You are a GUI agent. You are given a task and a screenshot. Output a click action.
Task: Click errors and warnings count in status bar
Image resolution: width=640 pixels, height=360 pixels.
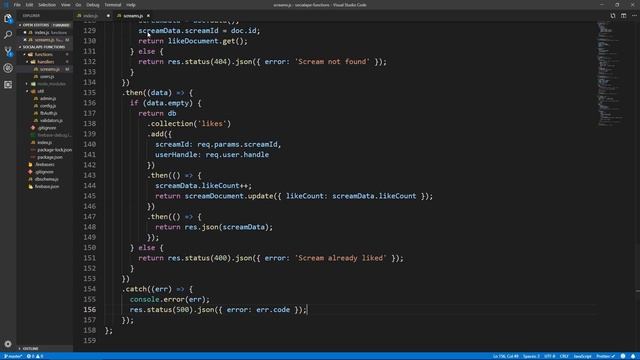[x=35, y=356]
